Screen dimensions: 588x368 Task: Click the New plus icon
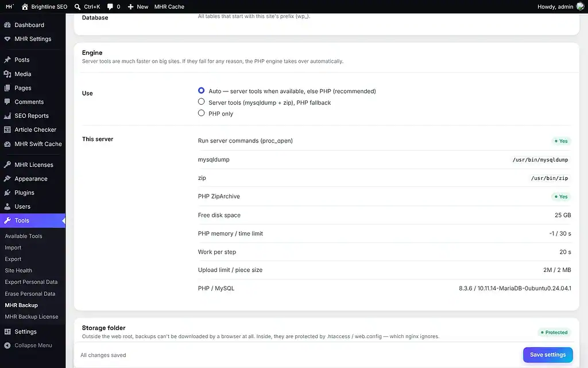point(130,7)
